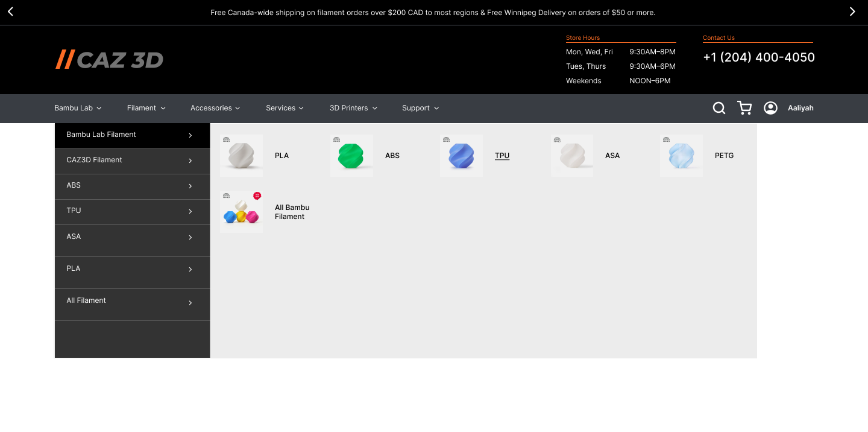Go to previous announcement with left arrow

click(10, 11)
